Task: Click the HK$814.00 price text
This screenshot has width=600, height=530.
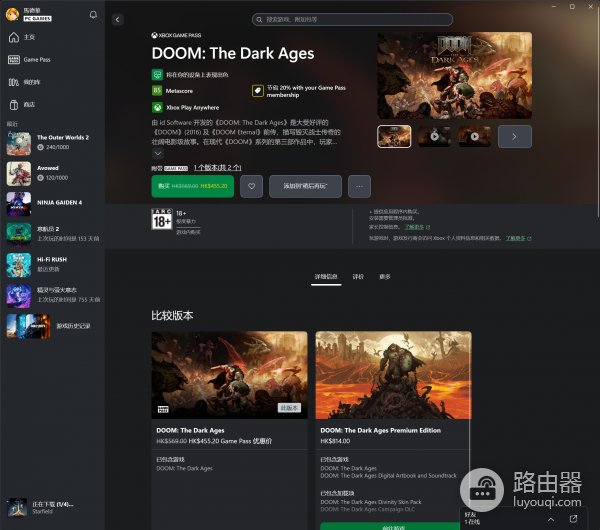Action: 335,441
